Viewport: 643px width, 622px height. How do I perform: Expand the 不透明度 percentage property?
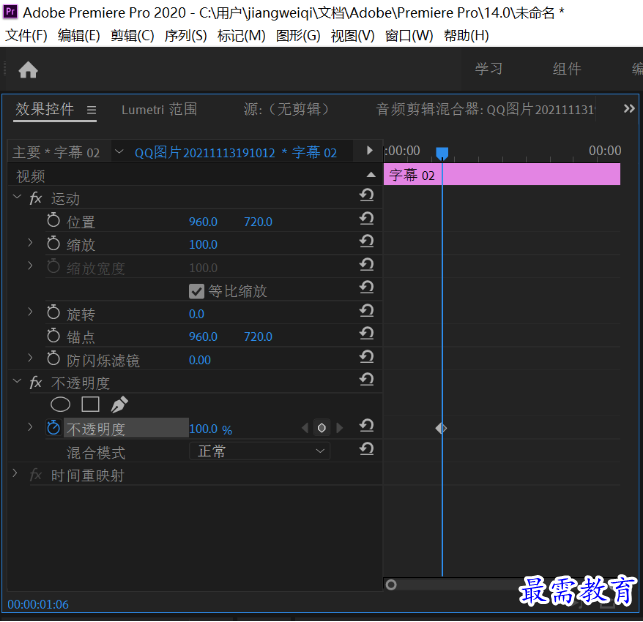(30, 427)
